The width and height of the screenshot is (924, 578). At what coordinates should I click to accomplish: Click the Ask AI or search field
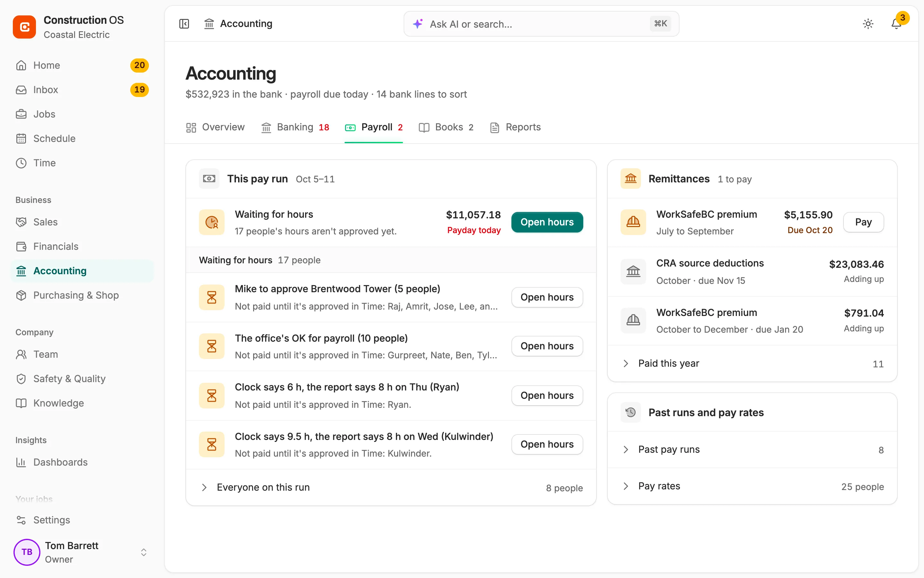(x=541, y=24)
